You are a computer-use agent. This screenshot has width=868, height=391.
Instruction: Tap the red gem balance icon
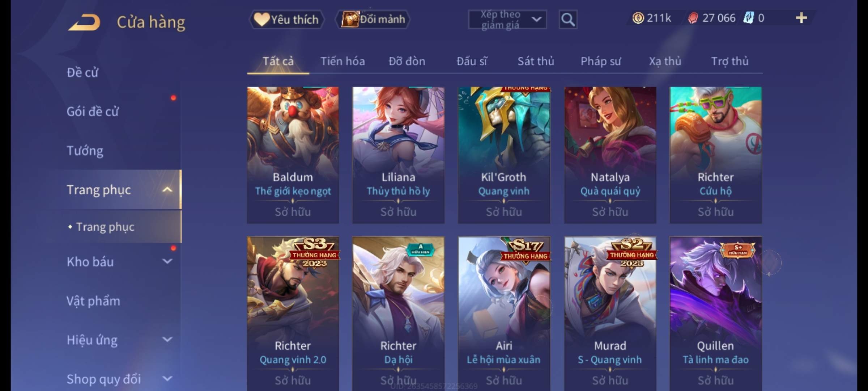[693, 18]
